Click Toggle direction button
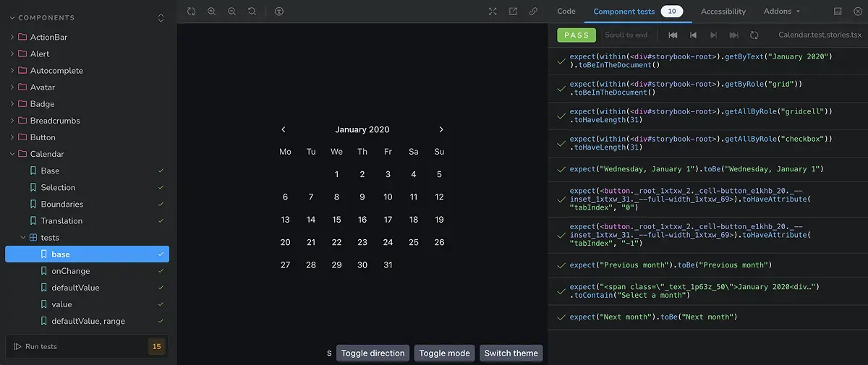This screenshot has width=868, height=365. coord(373,353)
